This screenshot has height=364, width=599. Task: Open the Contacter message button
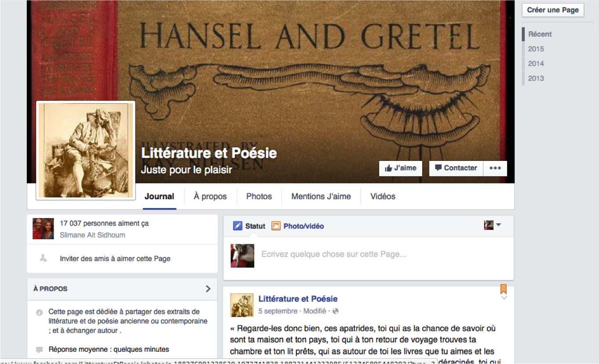(456, 168)
